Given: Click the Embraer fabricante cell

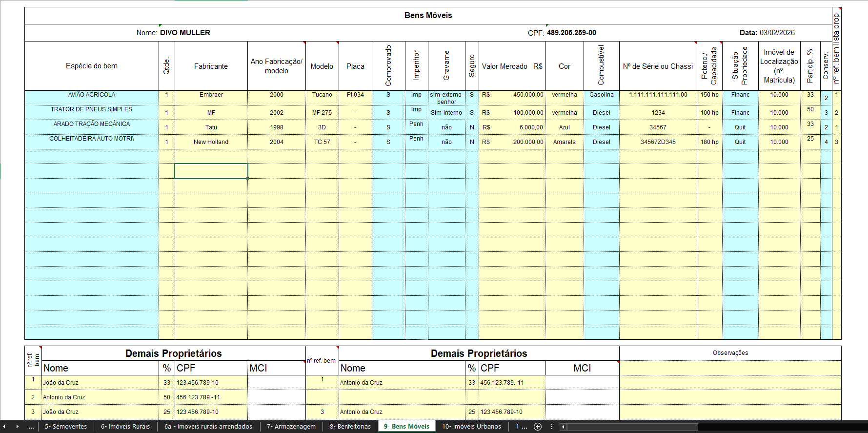Looking at the screenshot, I should coord(211,95).
